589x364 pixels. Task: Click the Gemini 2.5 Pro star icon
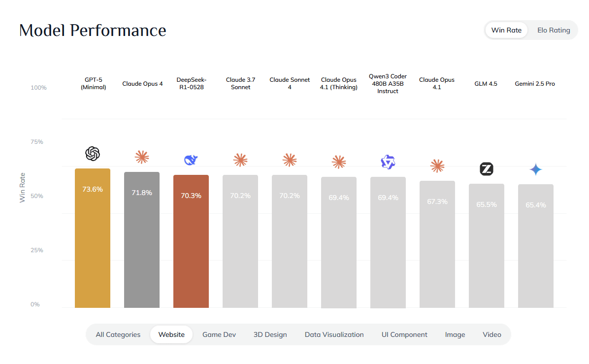point(536,170)
